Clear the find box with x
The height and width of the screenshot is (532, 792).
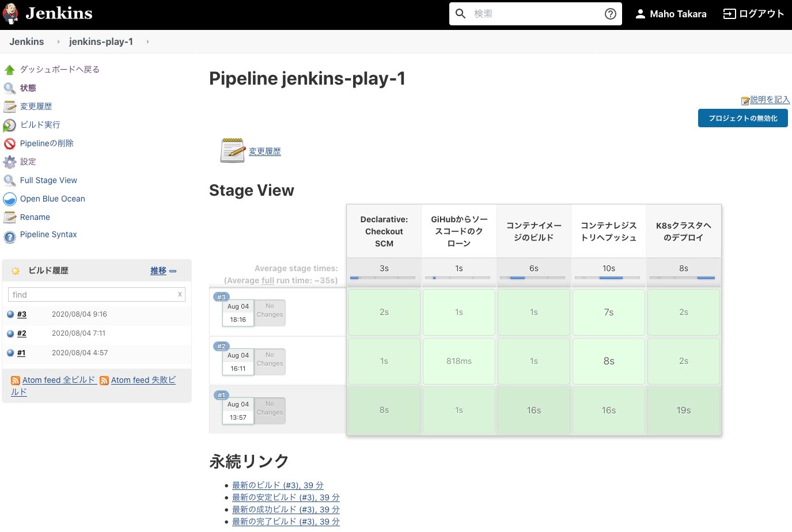click(x=180, y=294)
